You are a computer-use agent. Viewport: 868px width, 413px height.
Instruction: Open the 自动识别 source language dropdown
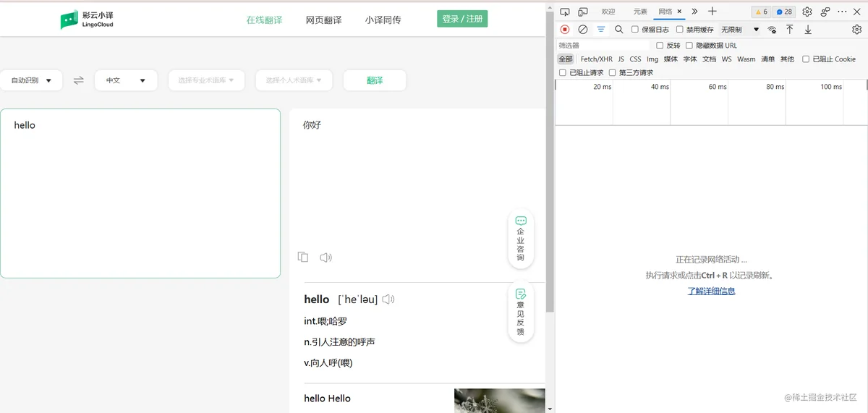click(31, 80)
